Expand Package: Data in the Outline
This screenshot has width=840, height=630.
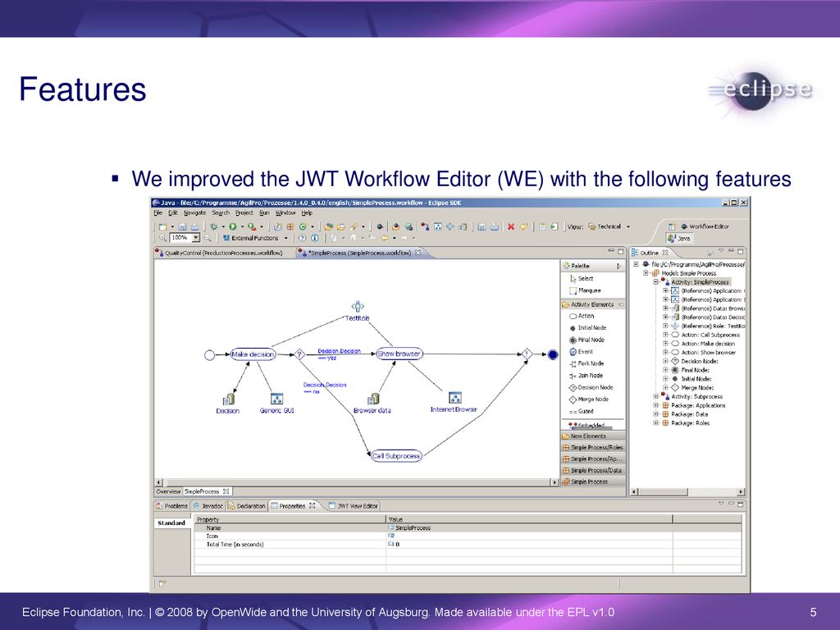[655, 414]
